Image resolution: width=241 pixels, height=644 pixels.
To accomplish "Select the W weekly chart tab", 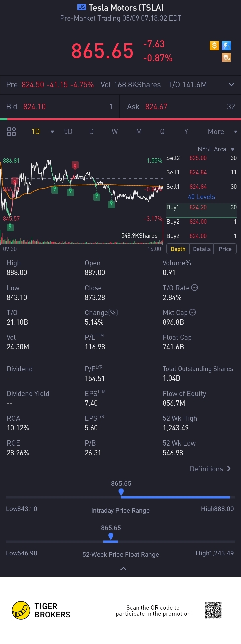I will (115, 132).
